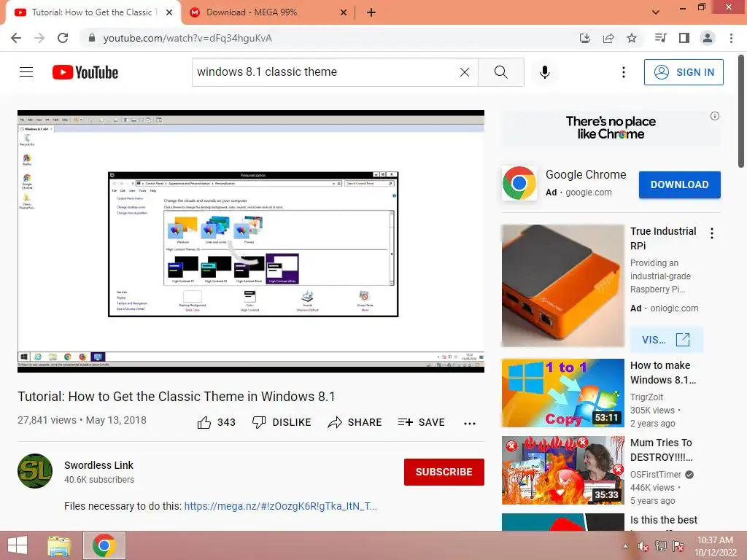This screenshot has height=560, width=747.
Task: Open Chrome media controls icon
Action: tap(660, 38)
